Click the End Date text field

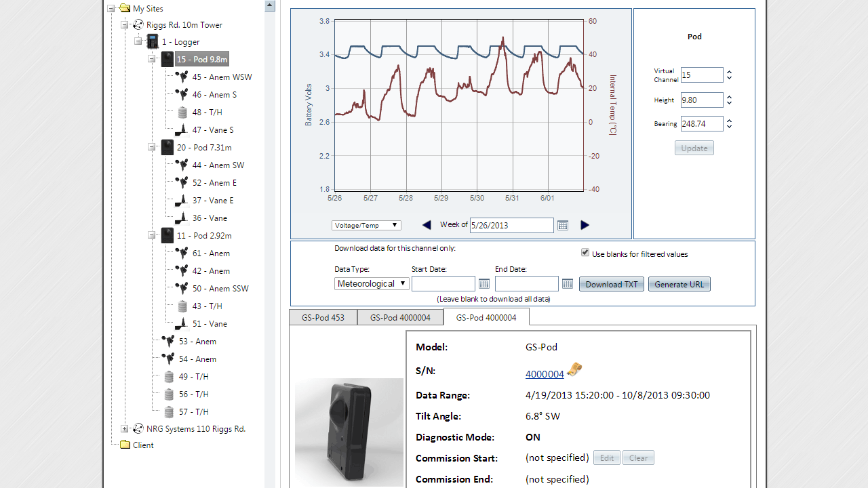527,284
